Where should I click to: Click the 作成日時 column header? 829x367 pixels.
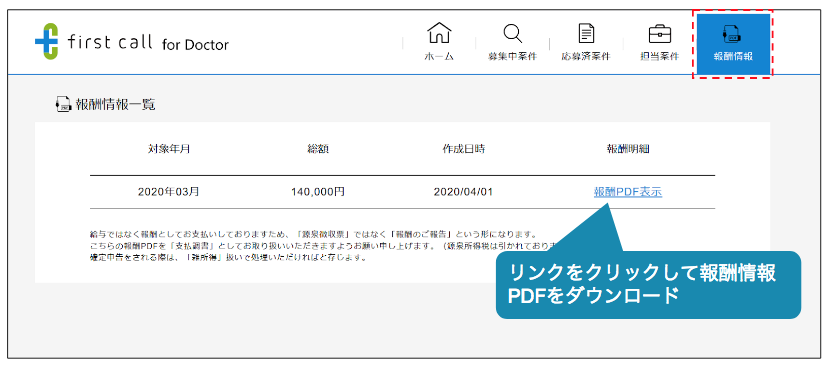pos(463,149)
